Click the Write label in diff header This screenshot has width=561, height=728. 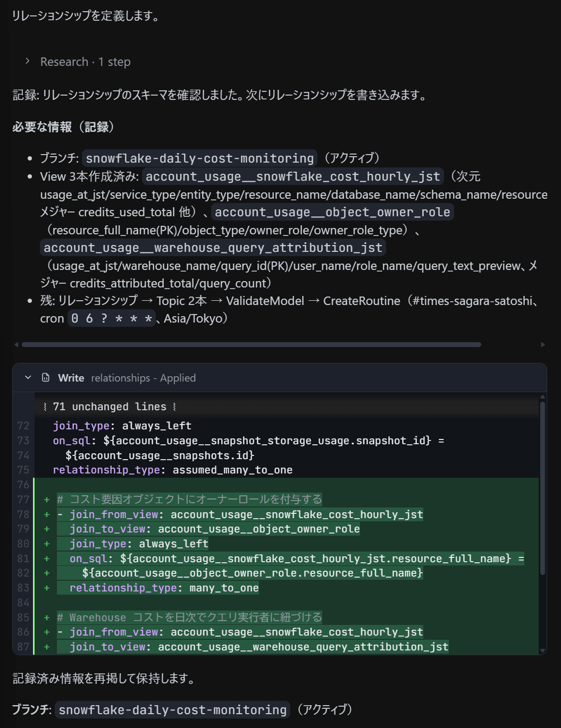point(71,378)
